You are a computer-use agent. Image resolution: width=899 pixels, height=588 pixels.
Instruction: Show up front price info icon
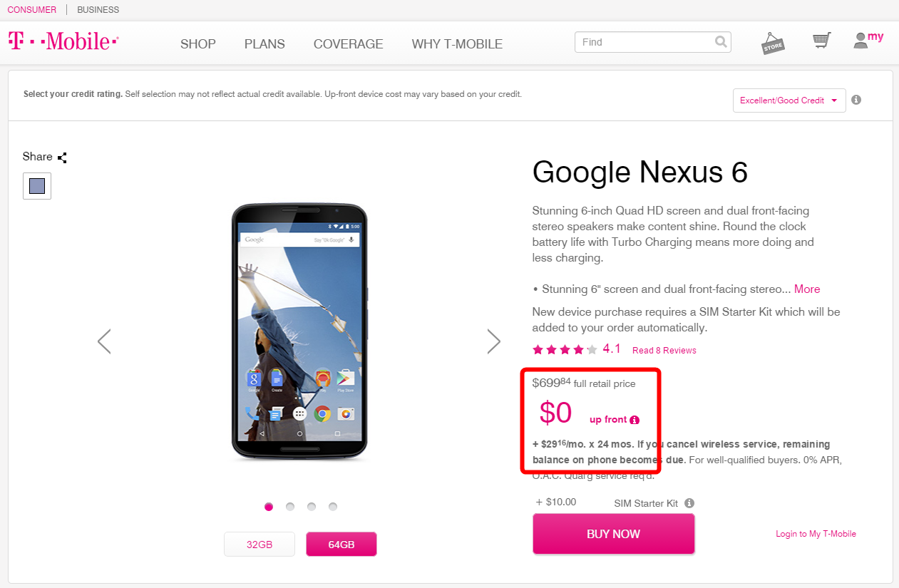[635, 420]
